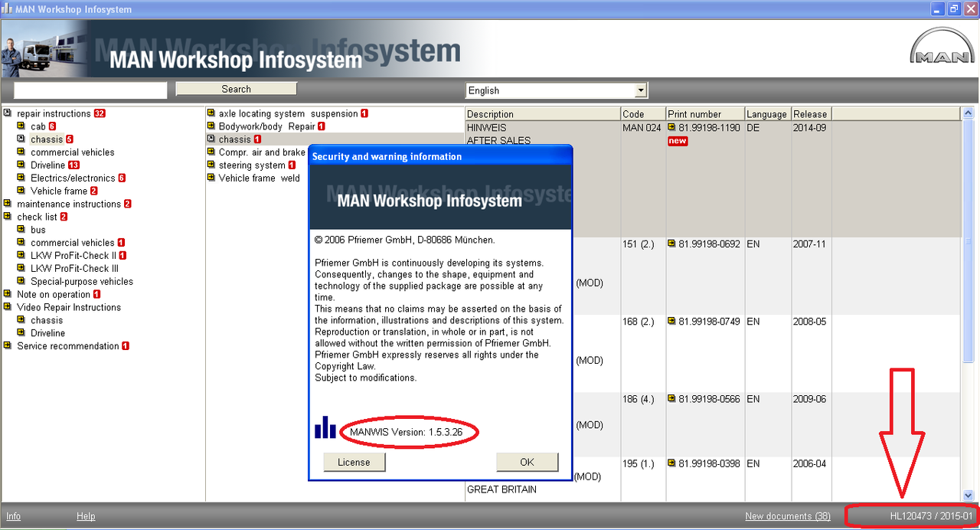Select Bodywork/body Repair item
Viewport: 980px width, 530px height.
[266, 126]
